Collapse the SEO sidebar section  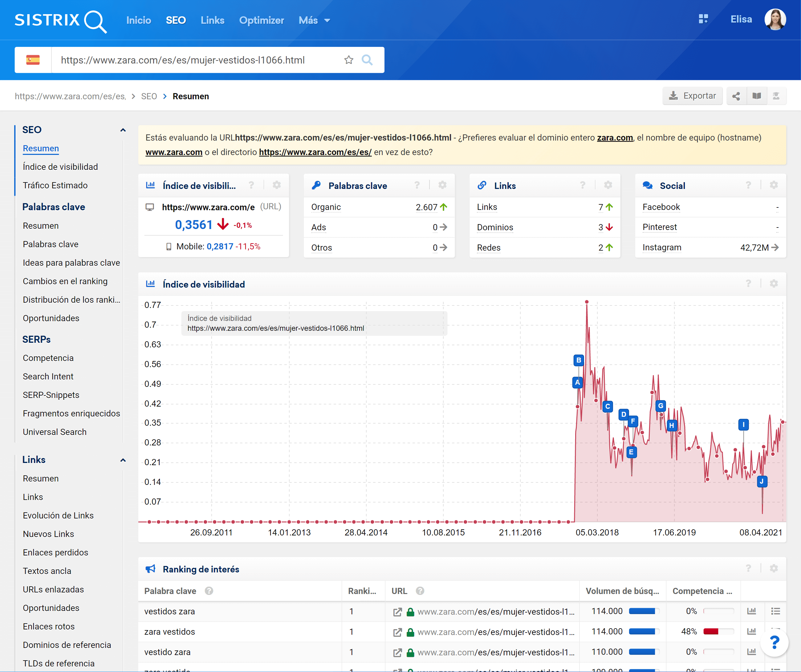coord(123,130)
